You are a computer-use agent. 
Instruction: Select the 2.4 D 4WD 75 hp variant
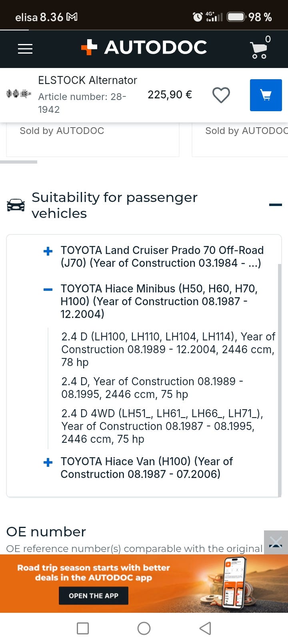tap(162, 426)
